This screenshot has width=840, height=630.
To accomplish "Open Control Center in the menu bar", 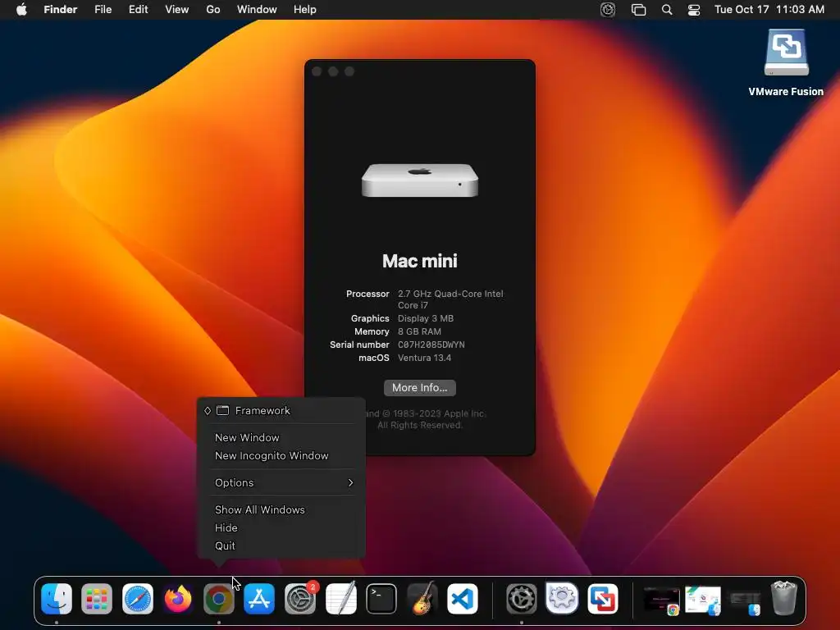I will (x=694, y=10).
